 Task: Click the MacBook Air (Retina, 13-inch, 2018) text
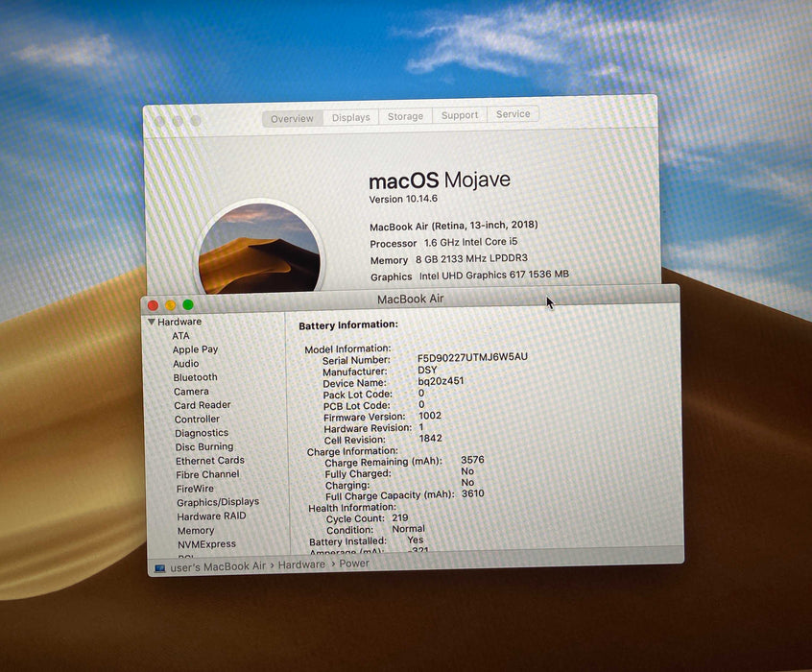(x=454, y=226)
